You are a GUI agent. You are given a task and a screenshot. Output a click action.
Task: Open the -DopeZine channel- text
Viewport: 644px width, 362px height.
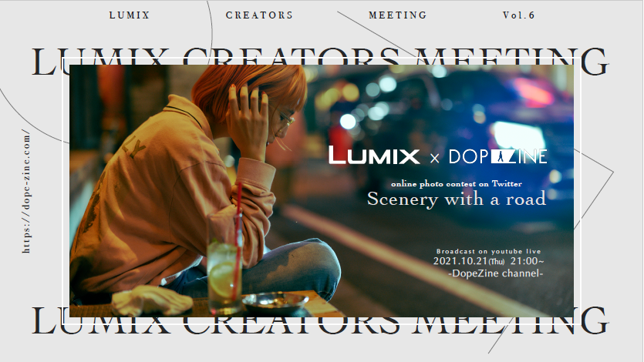click(x=496, y=273)
